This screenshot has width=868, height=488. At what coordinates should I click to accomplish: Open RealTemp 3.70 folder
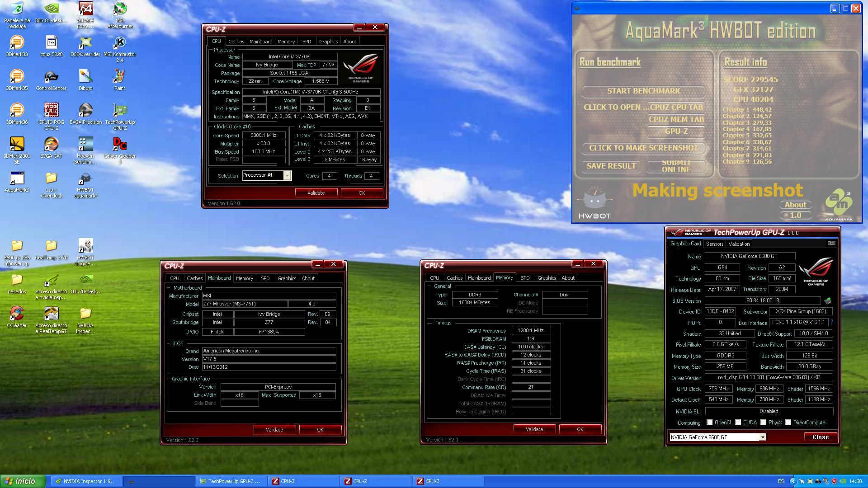pos(51,249)
